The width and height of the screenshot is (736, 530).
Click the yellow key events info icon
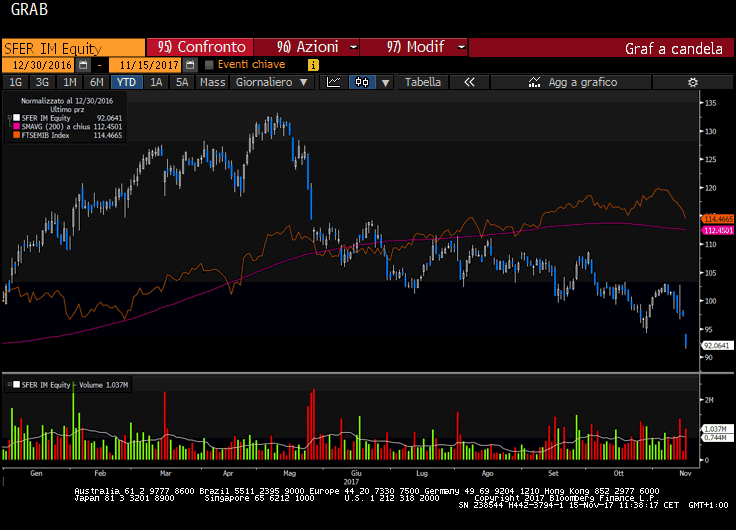click(x=313, y=65)
